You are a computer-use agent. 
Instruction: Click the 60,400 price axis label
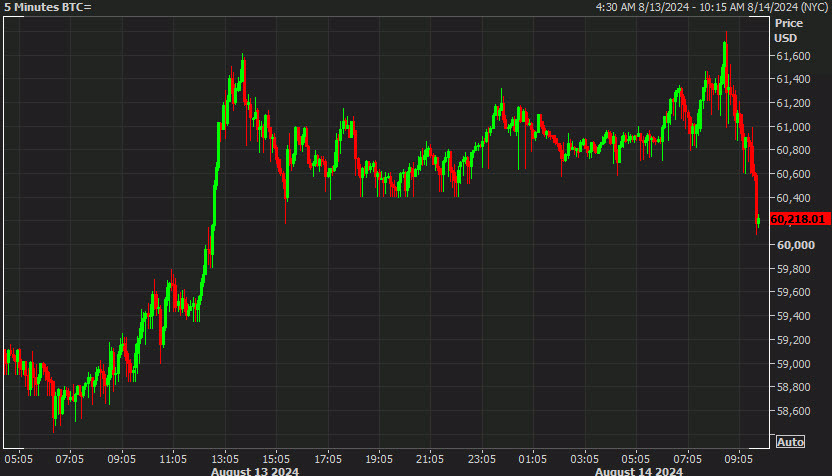pos(793,198)
